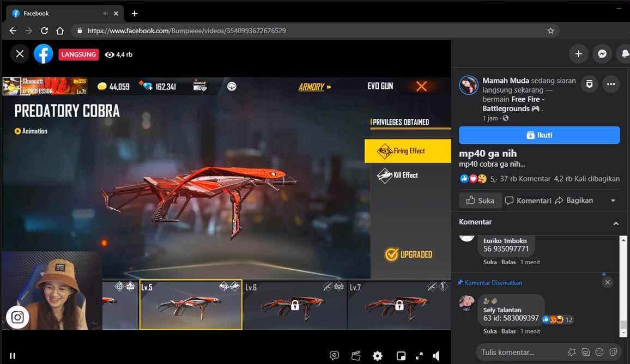Close the Evo Gun screen orange X

tap(421, 86)
